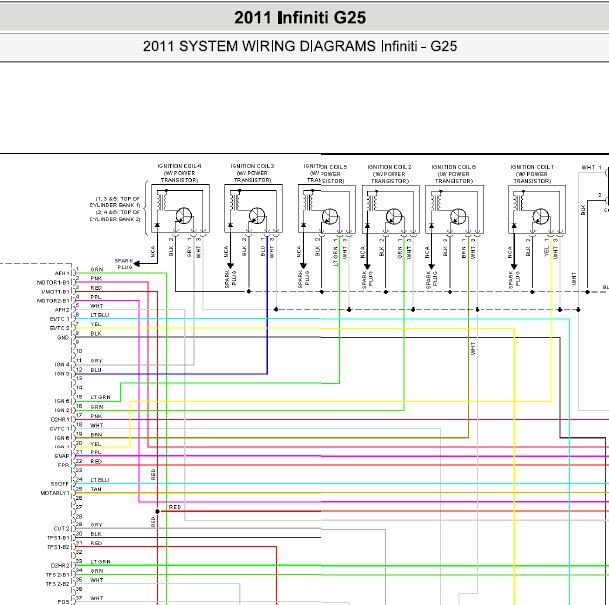Click the 'MOTOR2-B1' pin label
Screen dimensions: 609x605
53,301
